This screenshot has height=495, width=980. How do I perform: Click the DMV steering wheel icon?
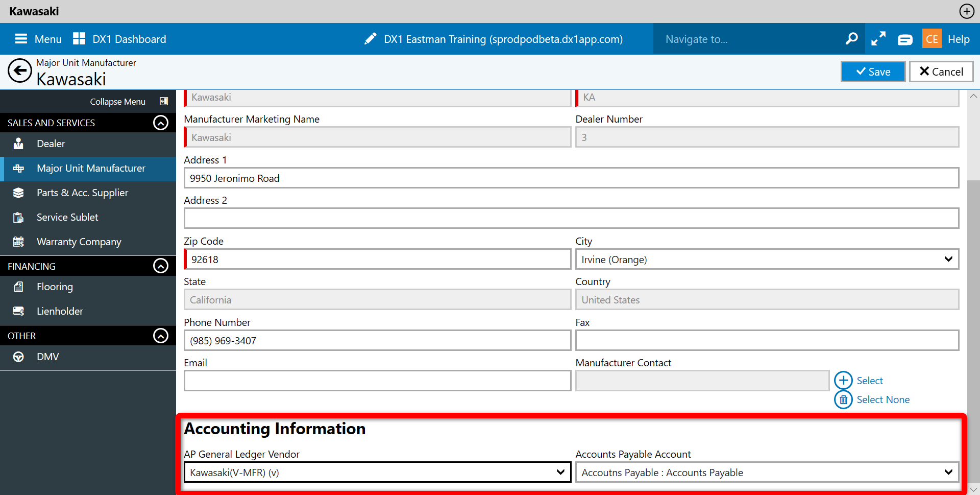pyautogui.click(x=18, y=357)
